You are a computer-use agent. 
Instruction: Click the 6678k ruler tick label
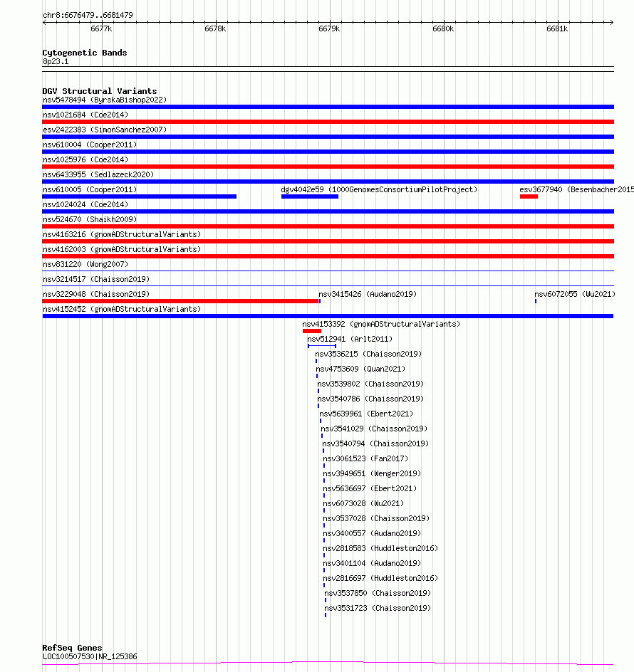(x=215, y=28)
